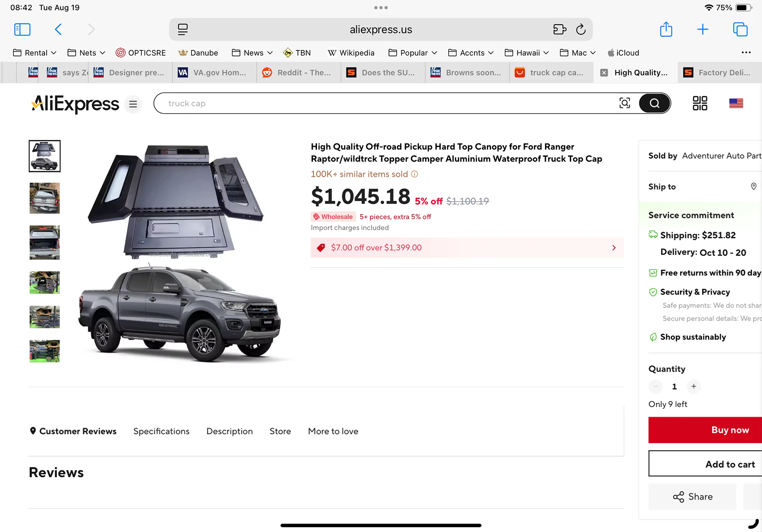Focus the truck cap search field

pos(385,103)
